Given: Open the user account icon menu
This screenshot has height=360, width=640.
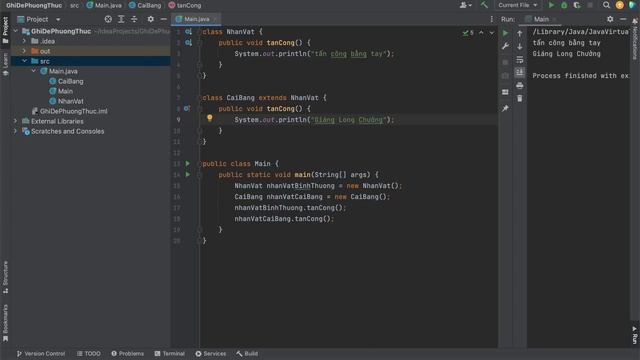Looking at the screenshot, I should 465,5.
